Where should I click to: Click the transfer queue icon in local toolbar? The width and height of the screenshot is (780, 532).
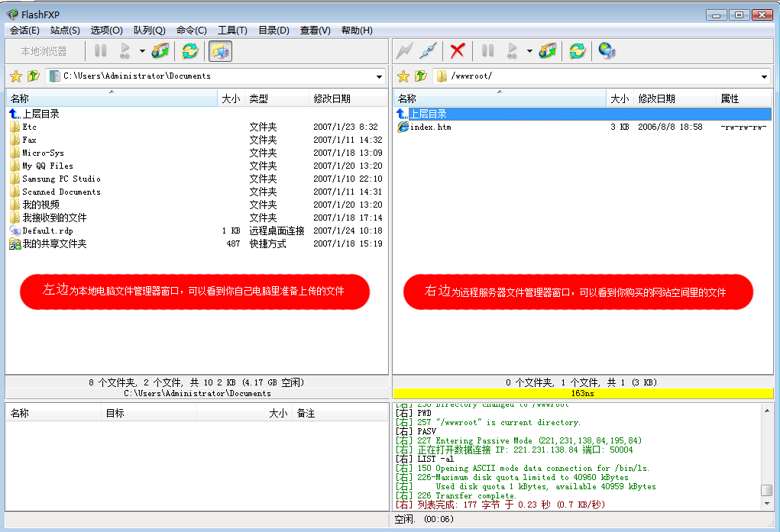pos(160,51)
